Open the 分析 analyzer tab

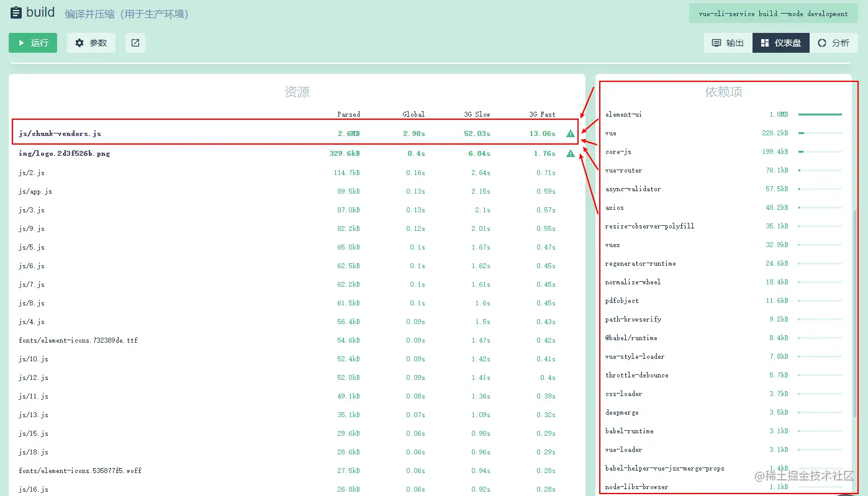click(834, 43)
